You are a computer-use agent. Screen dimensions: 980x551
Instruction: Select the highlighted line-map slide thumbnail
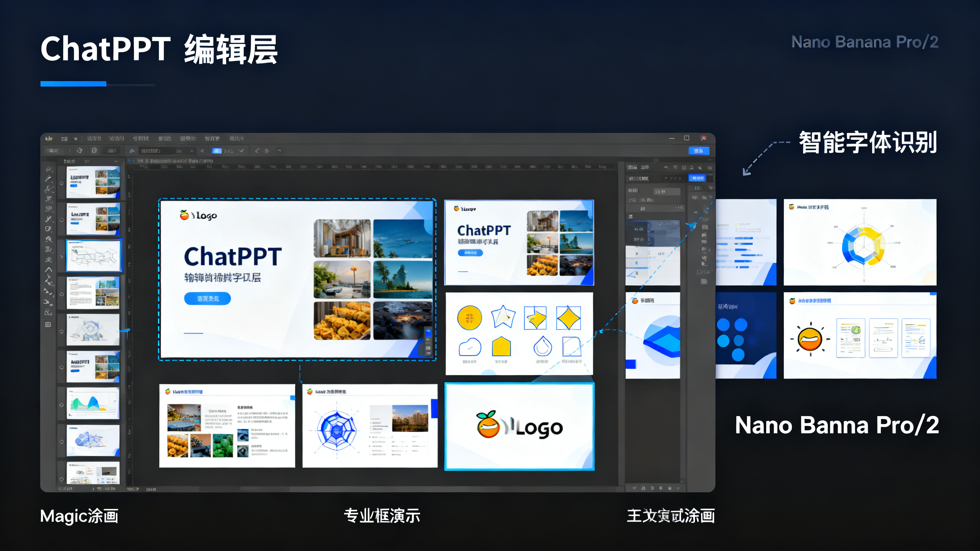[x=94, y=256]
